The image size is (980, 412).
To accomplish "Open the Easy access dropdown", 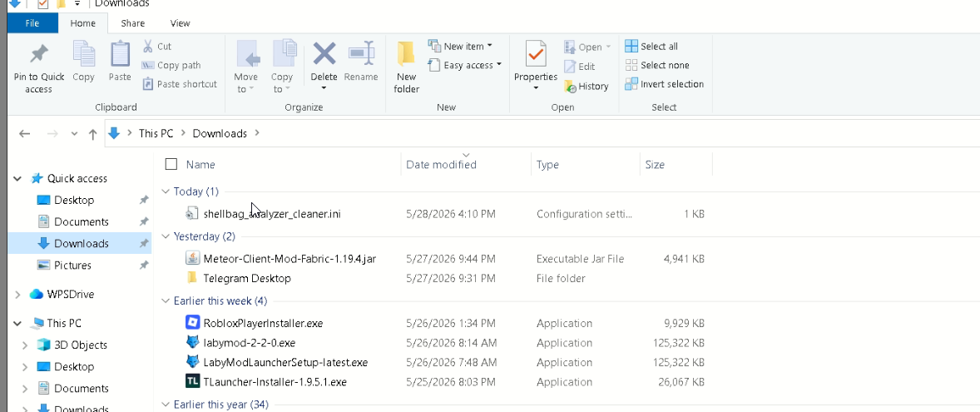I will tap(465, 65).
